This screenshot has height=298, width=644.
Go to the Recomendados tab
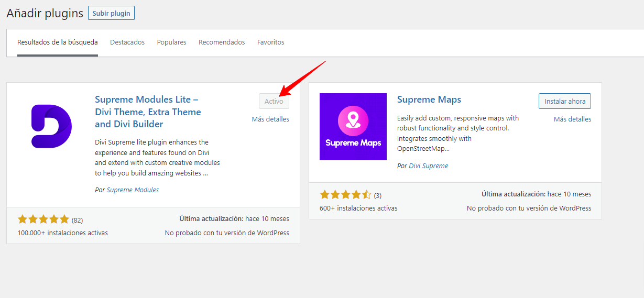pyautogui.click(x=222, y=42)
